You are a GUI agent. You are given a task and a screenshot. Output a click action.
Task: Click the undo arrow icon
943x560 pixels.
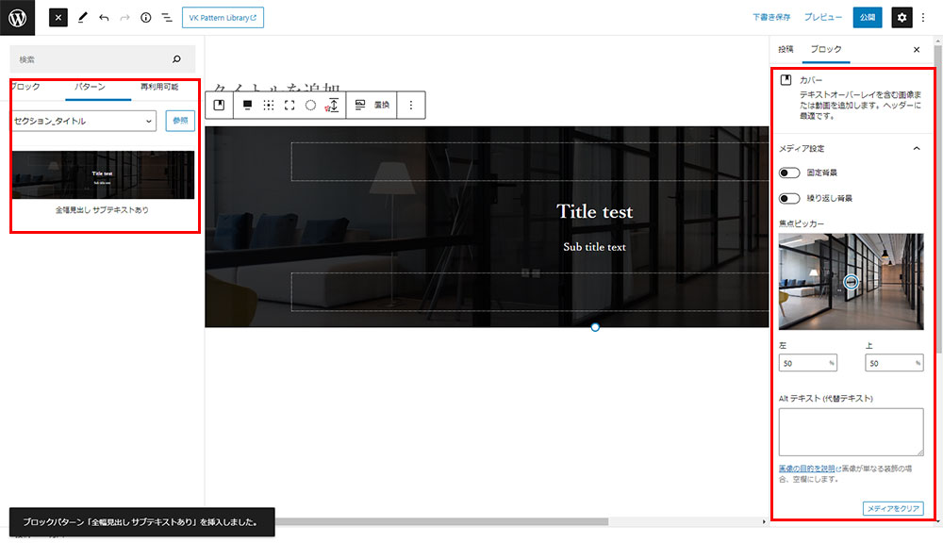point(104,17)
